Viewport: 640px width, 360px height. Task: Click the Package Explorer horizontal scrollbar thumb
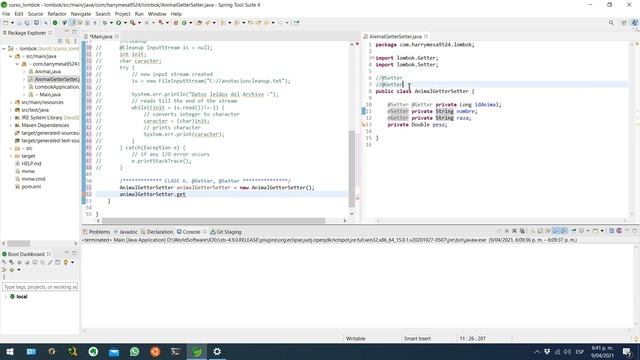(x=18, y=243)
